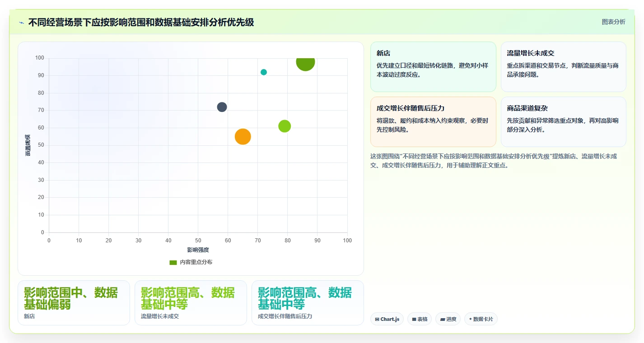
Task: Click the 将退款、履约和成本 description
Action: pos(432,125)
